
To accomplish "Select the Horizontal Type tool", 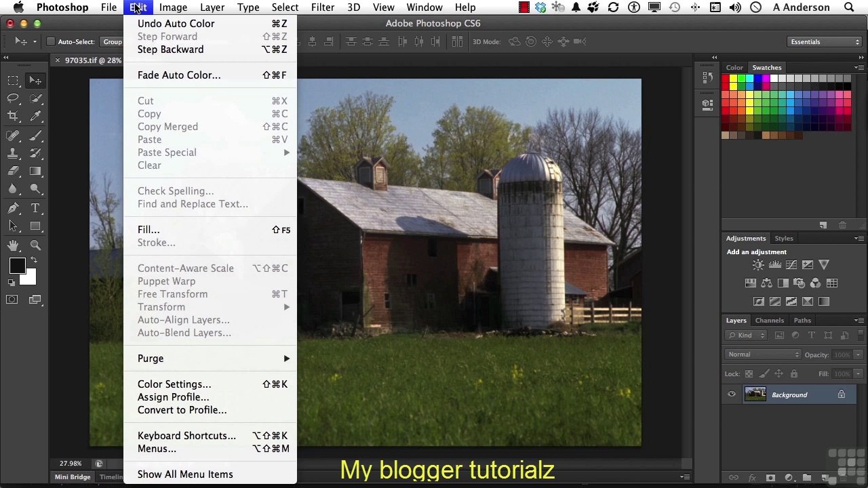I will [35, 208].
